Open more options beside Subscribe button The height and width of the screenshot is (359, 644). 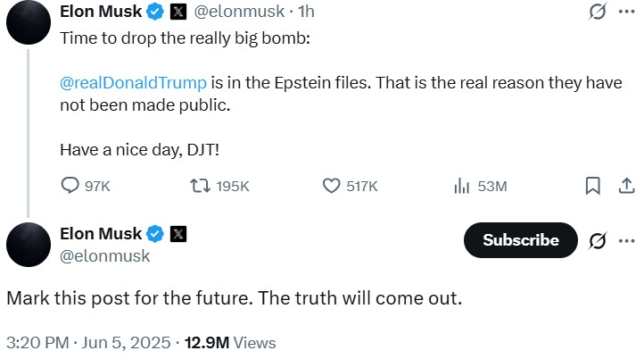[626, 240]
